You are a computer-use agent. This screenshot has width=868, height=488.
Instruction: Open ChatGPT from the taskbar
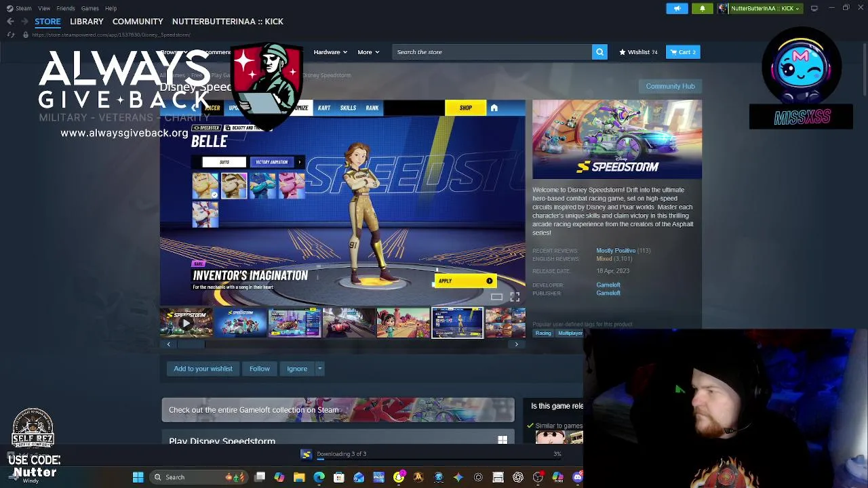pyautogui.click(x=518, y=477)
